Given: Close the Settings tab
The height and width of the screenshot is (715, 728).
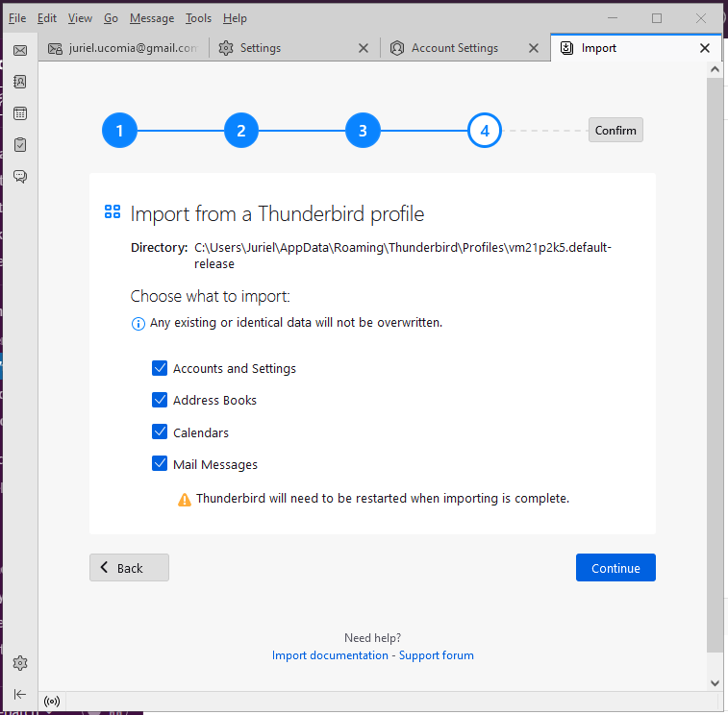Looking at the screenshot, I should pos(364,48).
